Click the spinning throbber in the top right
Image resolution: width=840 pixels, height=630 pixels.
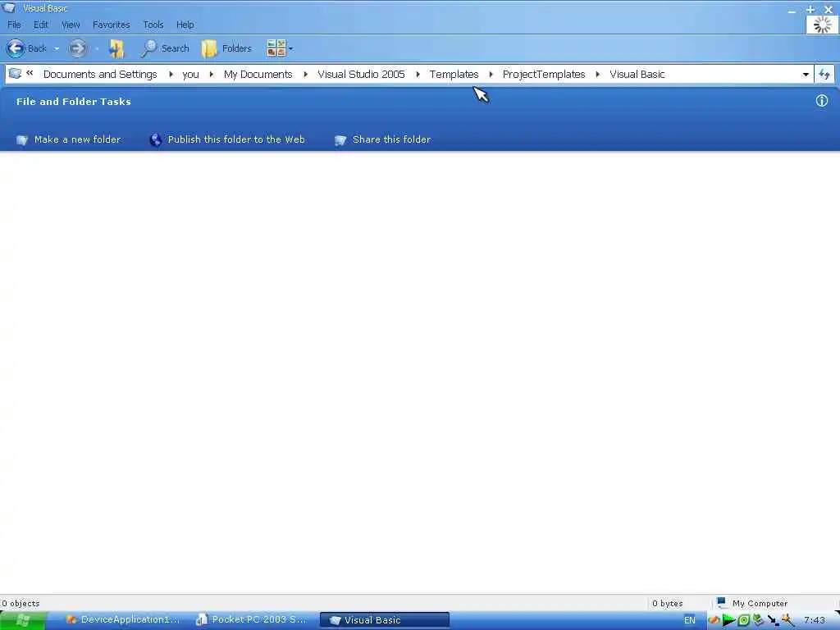coord(822,25)
